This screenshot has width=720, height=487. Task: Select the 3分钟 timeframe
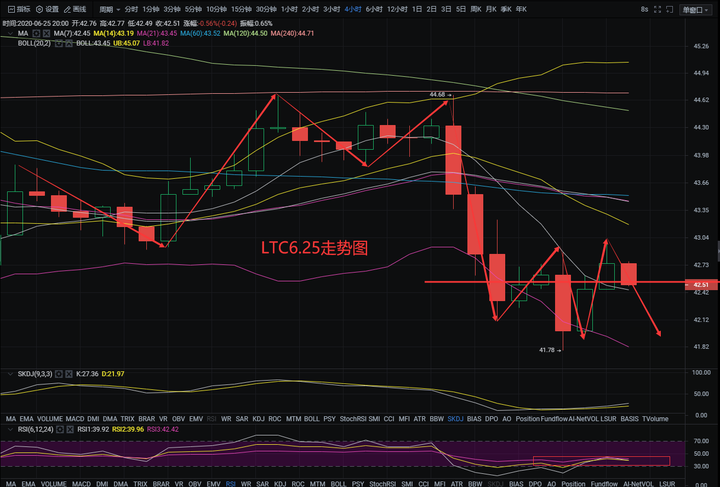pyautogui.click(x=172, y=9)
